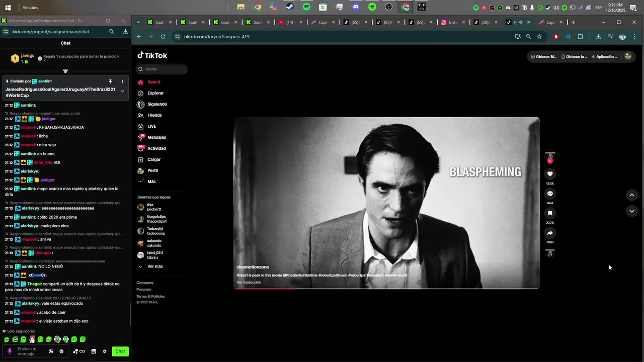Open Windows Start menu
This screenshot has width=644, height=362.
(x=8, y=8)
